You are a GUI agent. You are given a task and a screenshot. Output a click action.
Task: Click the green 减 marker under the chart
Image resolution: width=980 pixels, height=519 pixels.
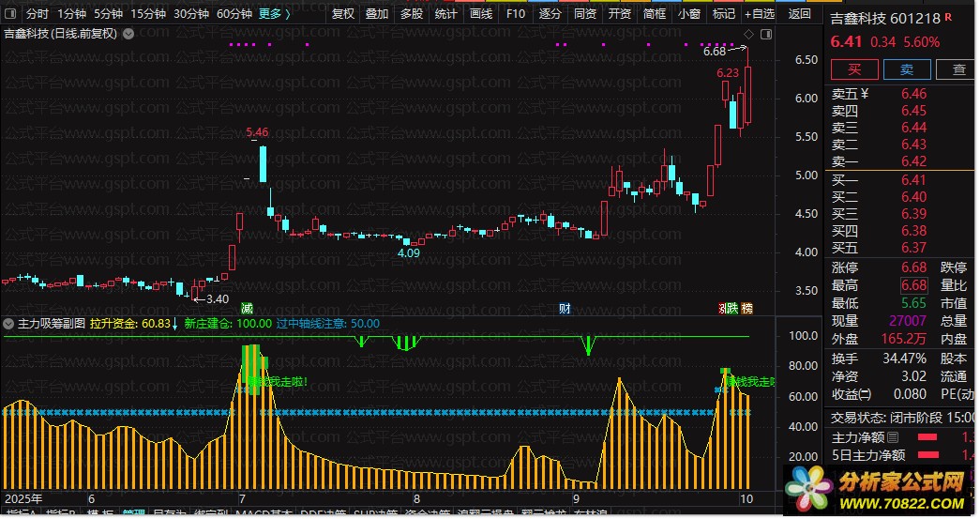(247, 308)
